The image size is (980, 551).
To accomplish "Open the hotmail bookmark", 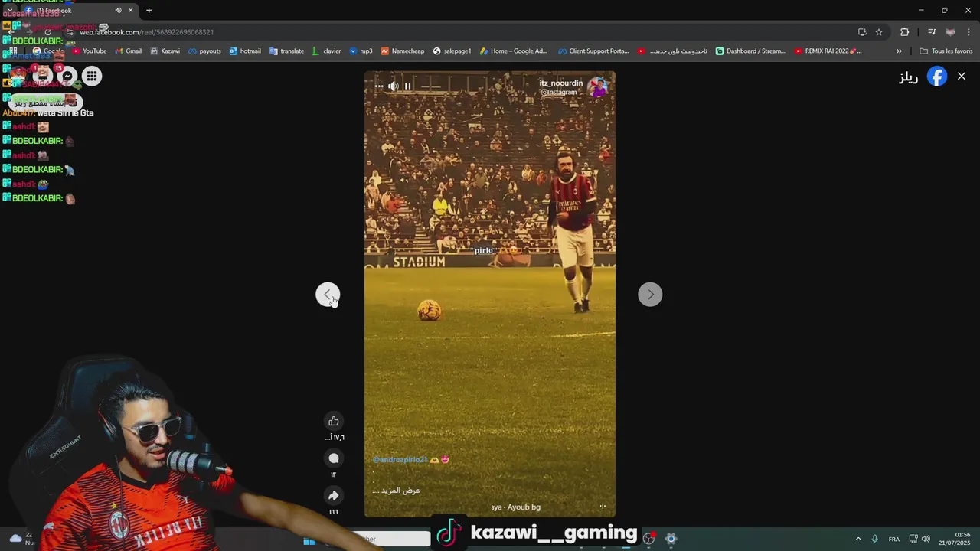I will [x=245, y=51].
